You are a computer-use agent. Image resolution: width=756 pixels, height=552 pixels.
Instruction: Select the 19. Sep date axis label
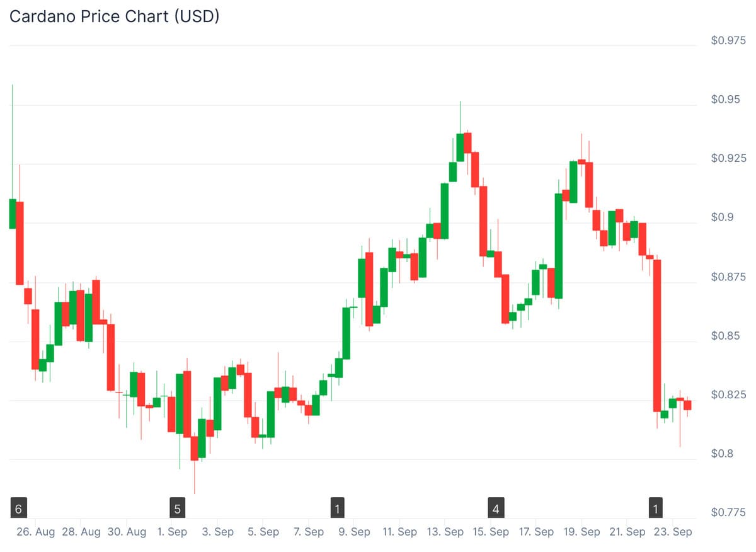tap(581, 532)
